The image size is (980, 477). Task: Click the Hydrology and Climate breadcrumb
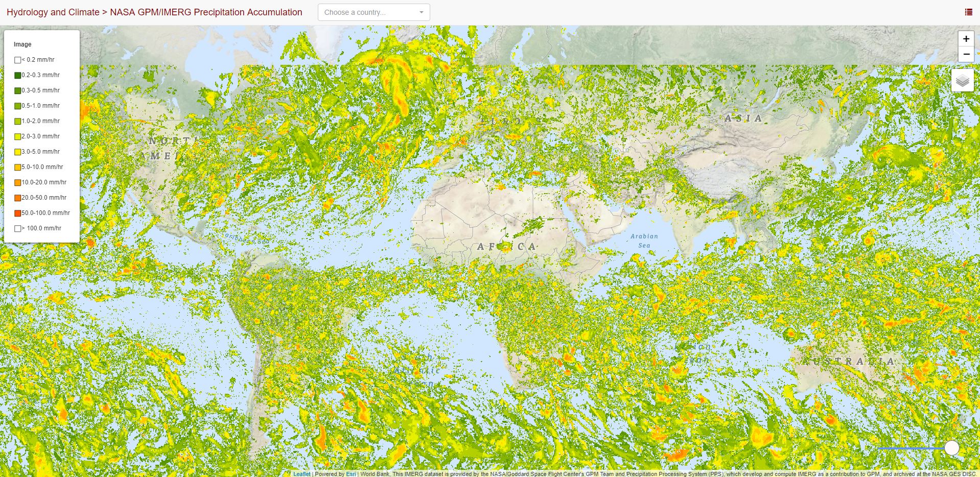53,12
